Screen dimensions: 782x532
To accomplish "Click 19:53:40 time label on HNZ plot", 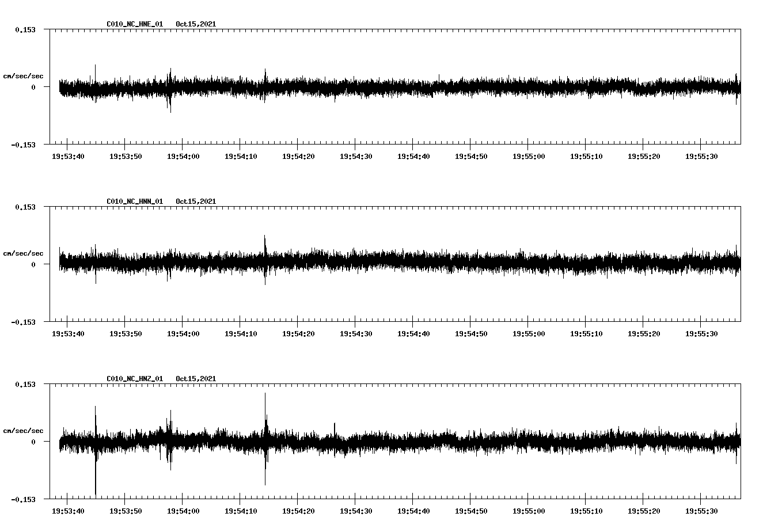I will 67,511.
